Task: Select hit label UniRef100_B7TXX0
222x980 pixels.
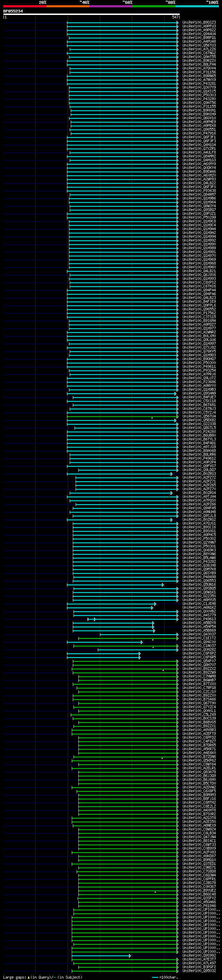Action: click(199, 684)
